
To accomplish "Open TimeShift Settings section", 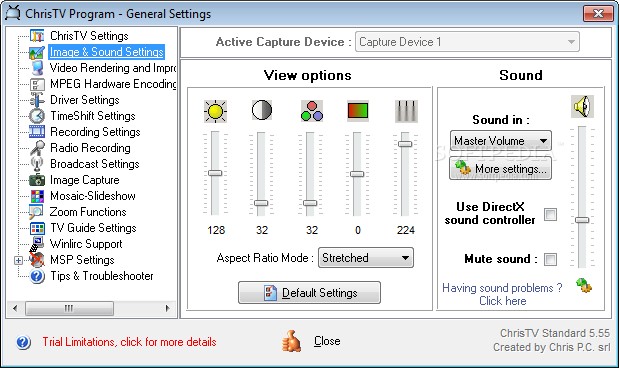I will point(93,116).
